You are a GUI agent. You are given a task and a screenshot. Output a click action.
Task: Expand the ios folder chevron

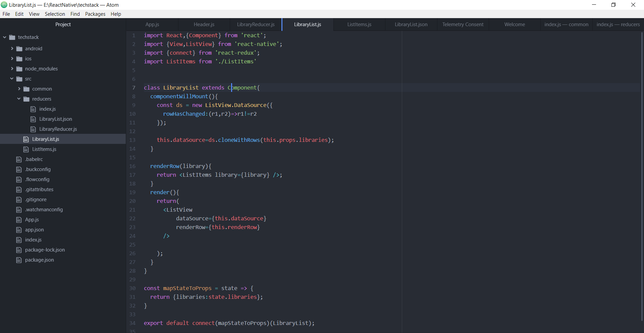pos(12,59)
